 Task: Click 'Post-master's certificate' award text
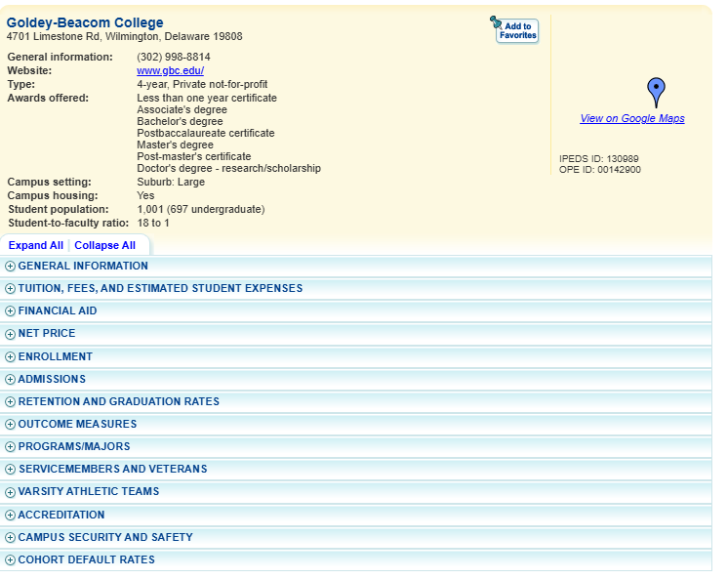pyautogui.click(x=193, y=156)
